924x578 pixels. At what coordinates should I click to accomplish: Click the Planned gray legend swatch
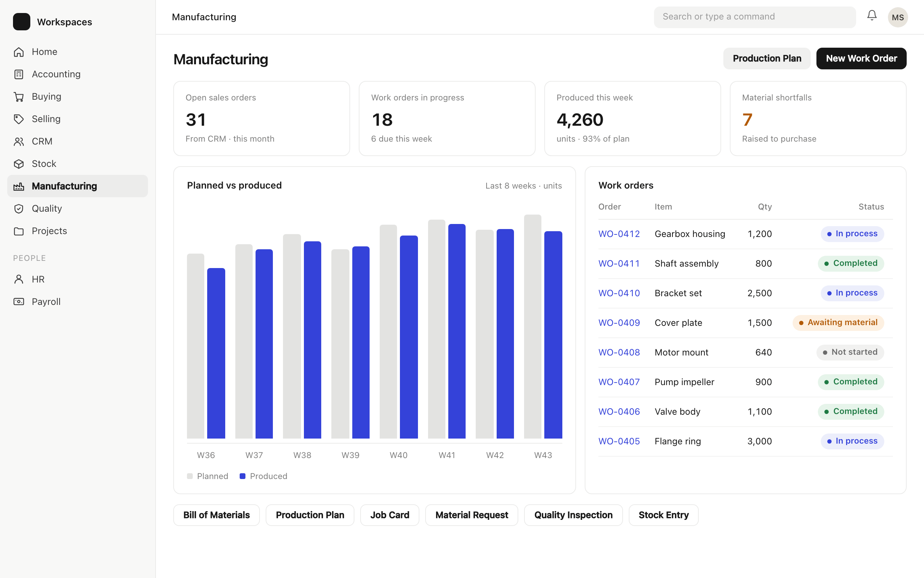(190, 476)
